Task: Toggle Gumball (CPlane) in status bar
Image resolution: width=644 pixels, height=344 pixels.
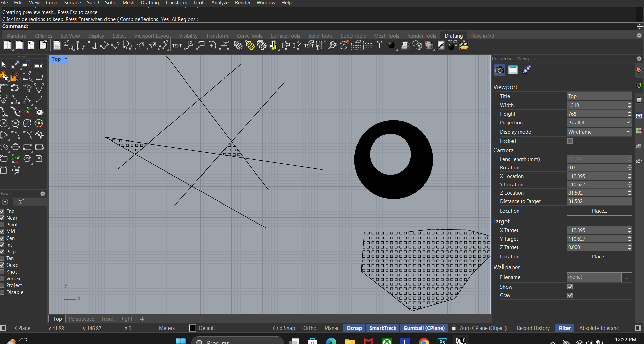Action: 424,328
